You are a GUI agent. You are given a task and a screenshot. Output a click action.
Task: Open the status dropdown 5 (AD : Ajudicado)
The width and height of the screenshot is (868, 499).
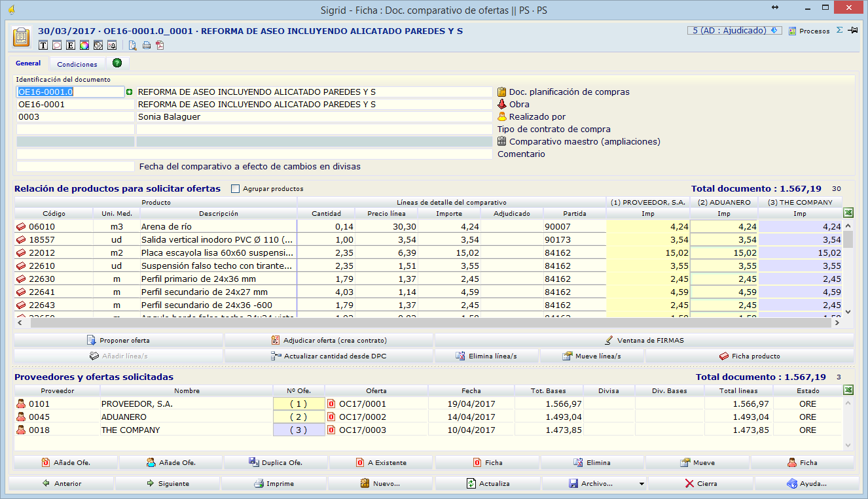point(734,30)
